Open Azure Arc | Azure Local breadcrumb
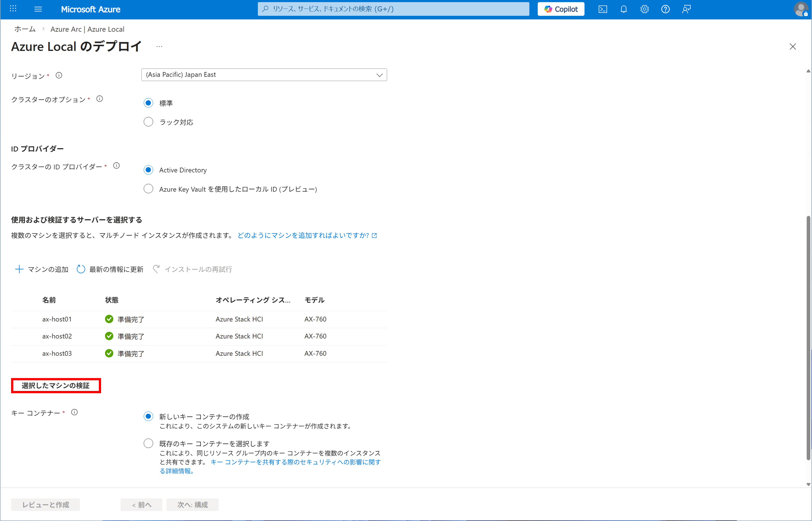 [87, 29]
